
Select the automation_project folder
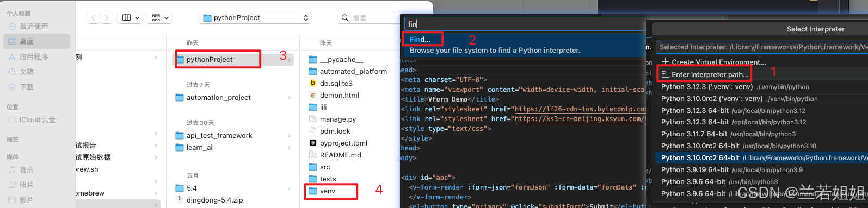(x=218, y=97)
